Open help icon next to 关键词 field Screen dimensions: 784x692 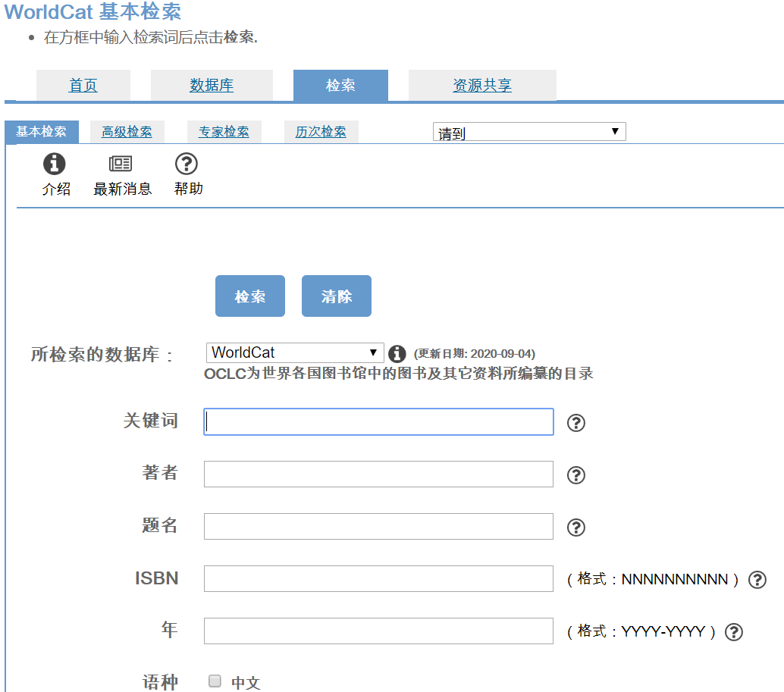tap(576, 423)
